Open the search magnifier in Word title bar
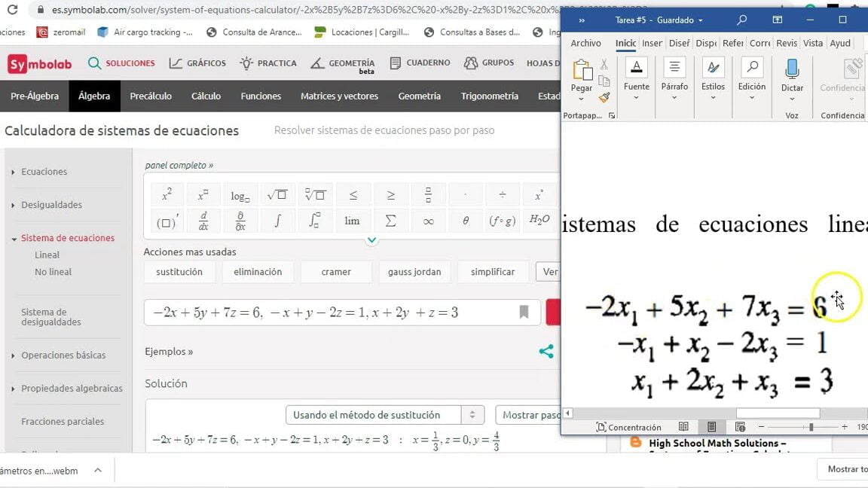The image size is (868, 488). [x=741, y=20]
